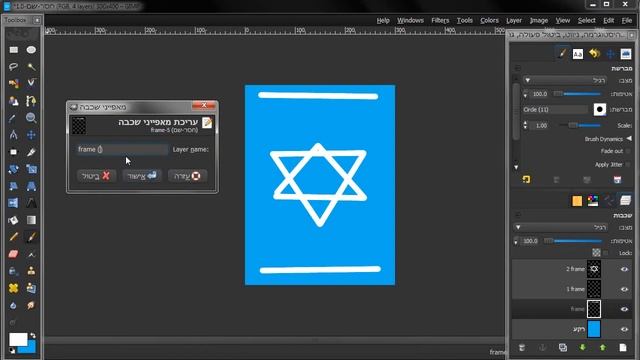
Task: Select the Heal tool
Action: click(13, 288)
